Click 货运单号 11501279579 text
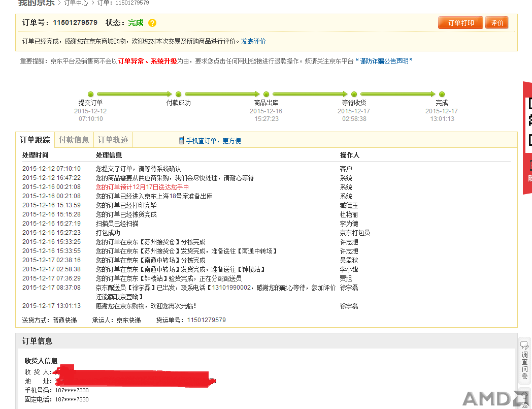532x409 pixels. tap(191, 320)
